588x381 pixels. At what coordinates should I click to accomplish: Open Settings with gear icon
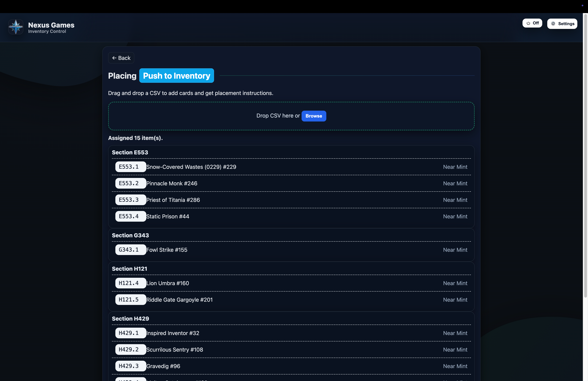562,24
